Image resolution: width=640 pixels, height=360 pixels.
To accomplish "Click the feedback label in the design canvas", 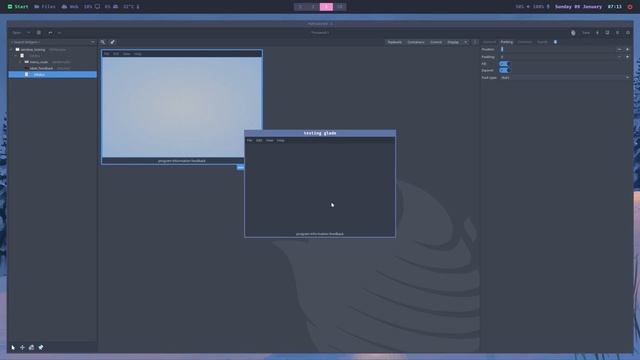I will [182, 161].
